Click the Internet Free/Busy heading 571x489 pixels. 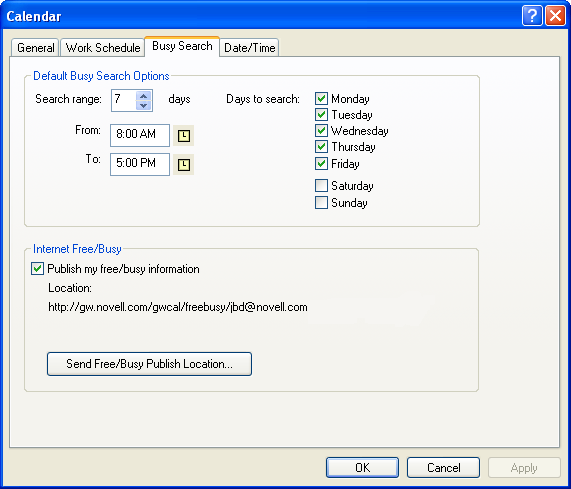point(77,249)
